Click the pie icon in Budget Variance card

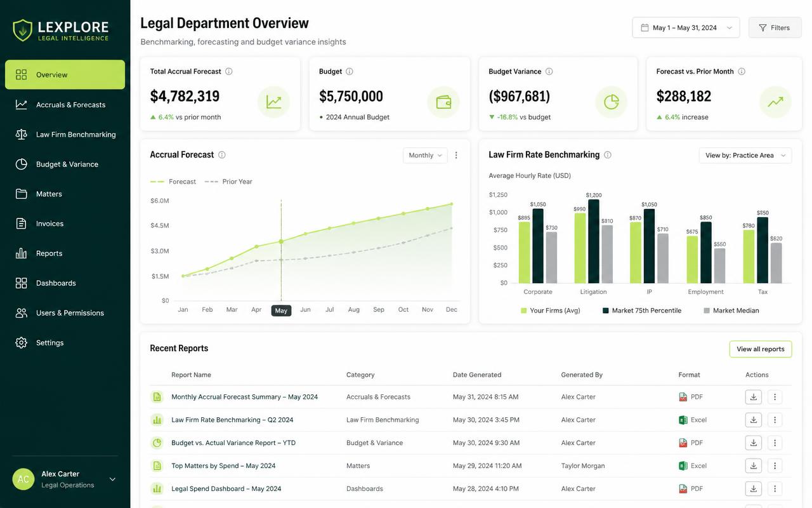[612, 102]
